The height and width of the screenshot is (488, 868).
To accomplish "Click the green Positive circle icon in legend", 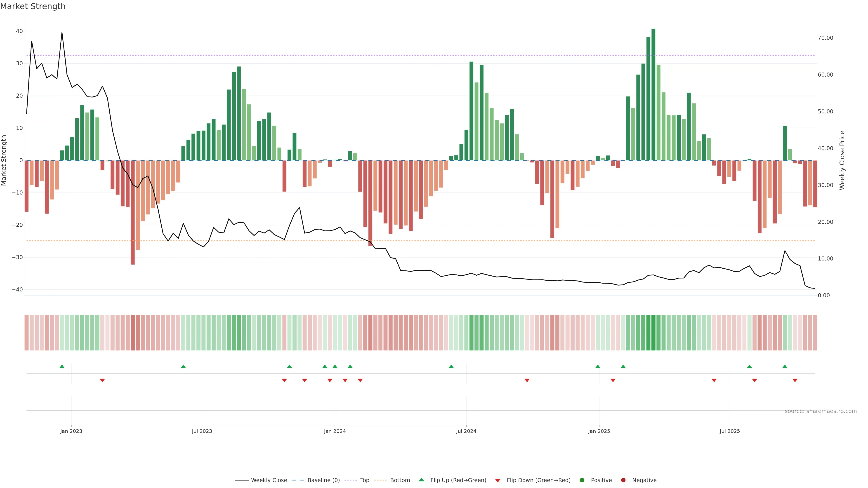I will coord(582,480).
